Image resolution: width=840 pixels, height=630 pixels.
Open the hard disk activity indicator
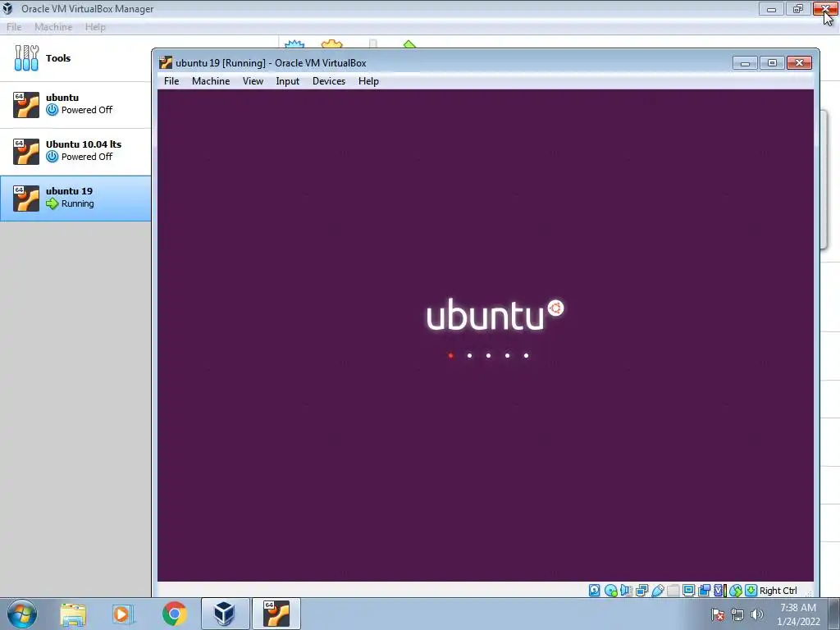click(x=594, y=591)
